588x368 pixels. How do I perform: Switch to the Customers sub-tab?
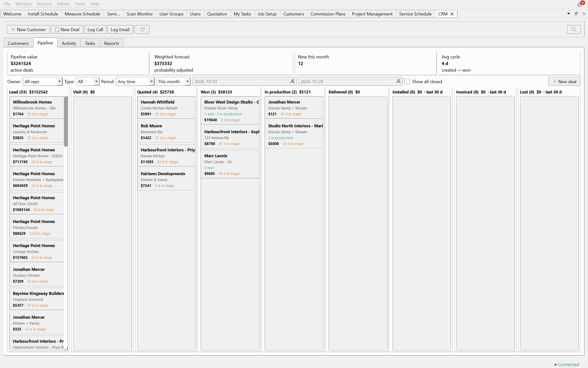pyautogui.click(x=18, y=43)
